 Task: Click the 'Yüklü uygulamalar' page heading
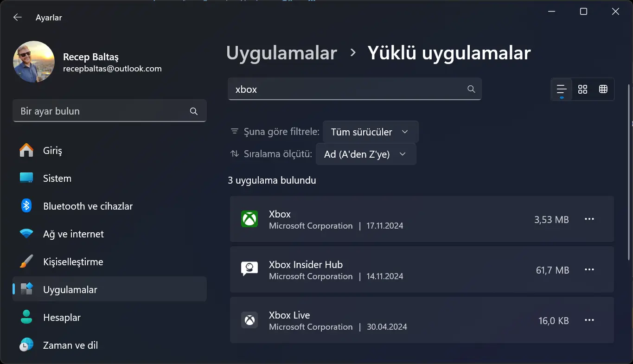click(449, 53)
